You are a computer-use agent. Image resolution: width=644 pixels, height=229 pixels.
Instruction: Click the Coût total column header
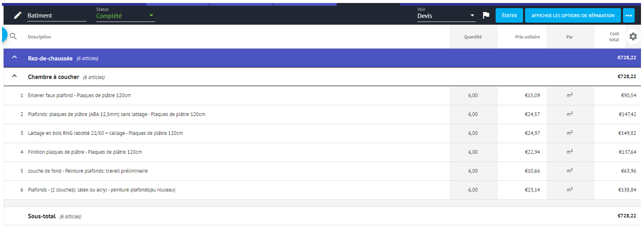tap(614, 37)
